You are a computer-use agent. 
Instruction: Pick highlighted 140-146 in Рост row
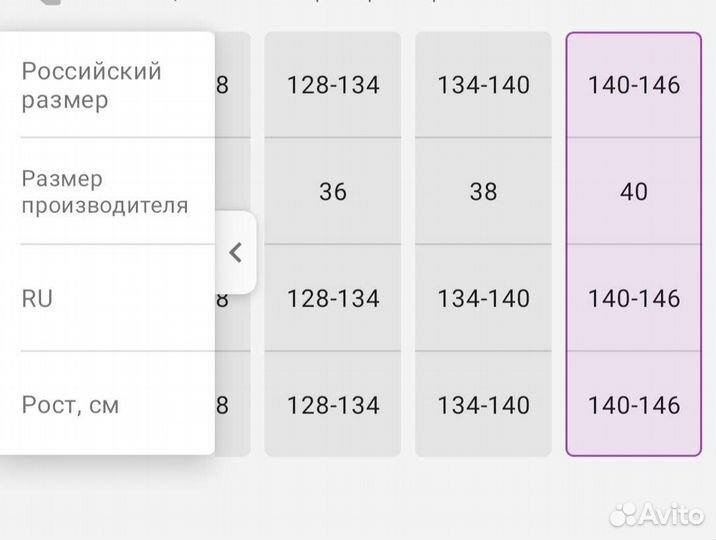pos(634,405)
